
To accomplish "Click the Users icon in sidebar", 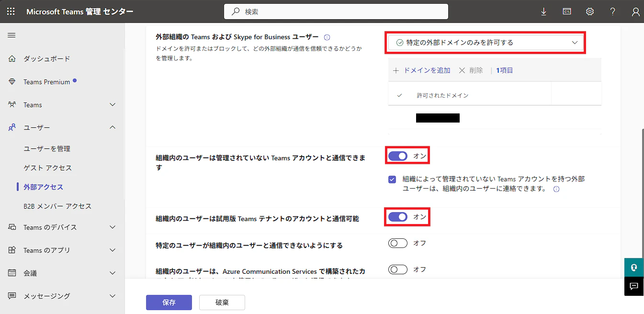I will [12, 128].
